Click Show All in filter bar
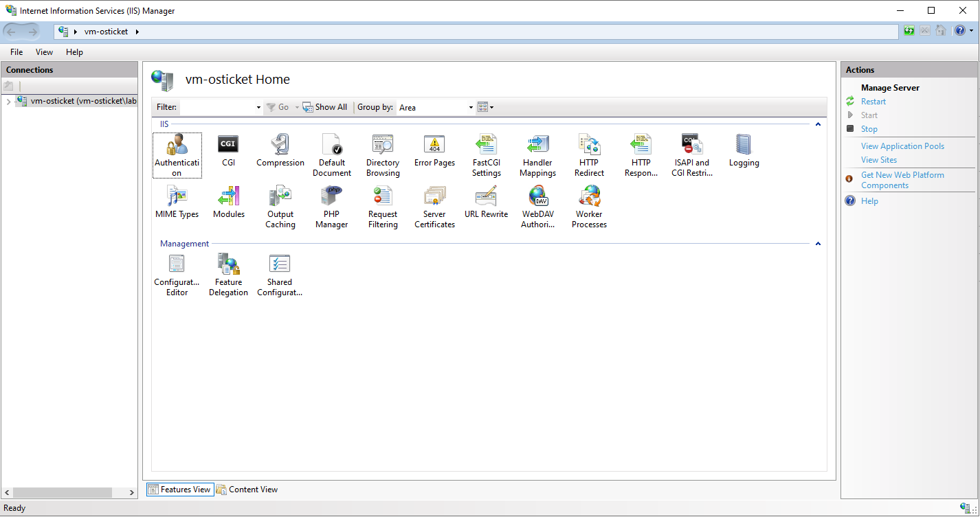Screen dimensions: 980x517 pyautogui.click(x=325, y=107)
